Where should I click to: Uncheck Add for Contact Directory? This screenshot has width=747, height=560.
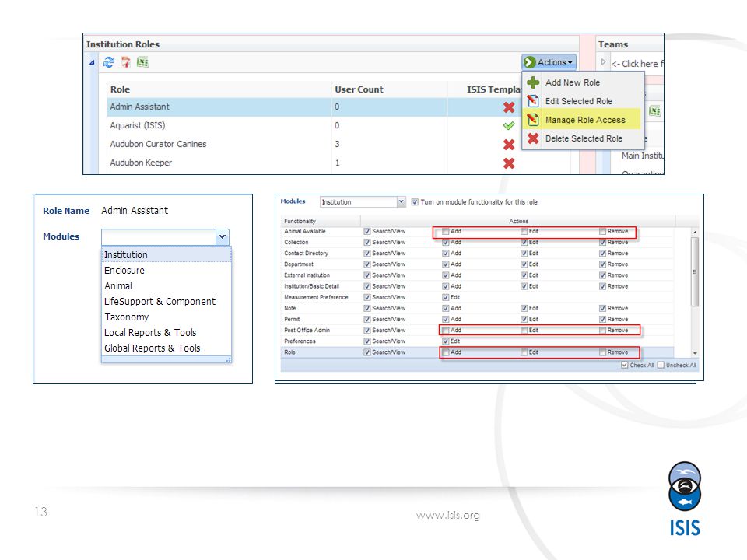click(445, 254)
